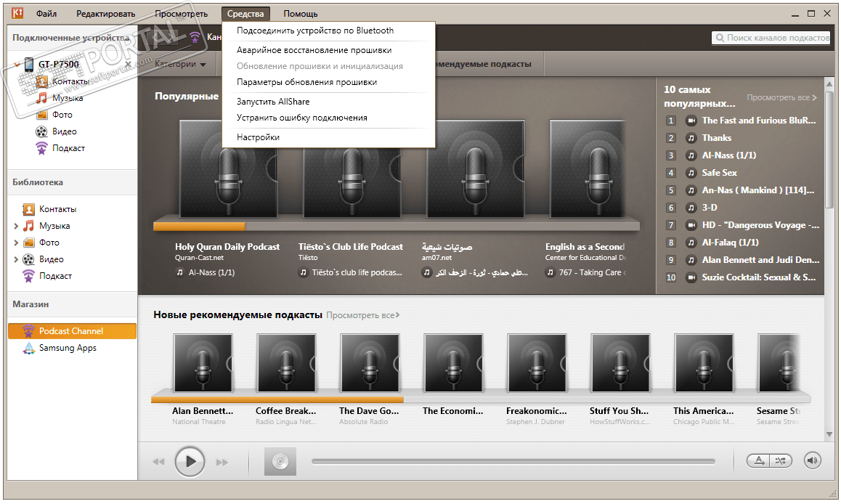Screen dimensions: 841x504
Task: Open device Подкаст icon
Action: pyautogui.click(x=42, y=148)
